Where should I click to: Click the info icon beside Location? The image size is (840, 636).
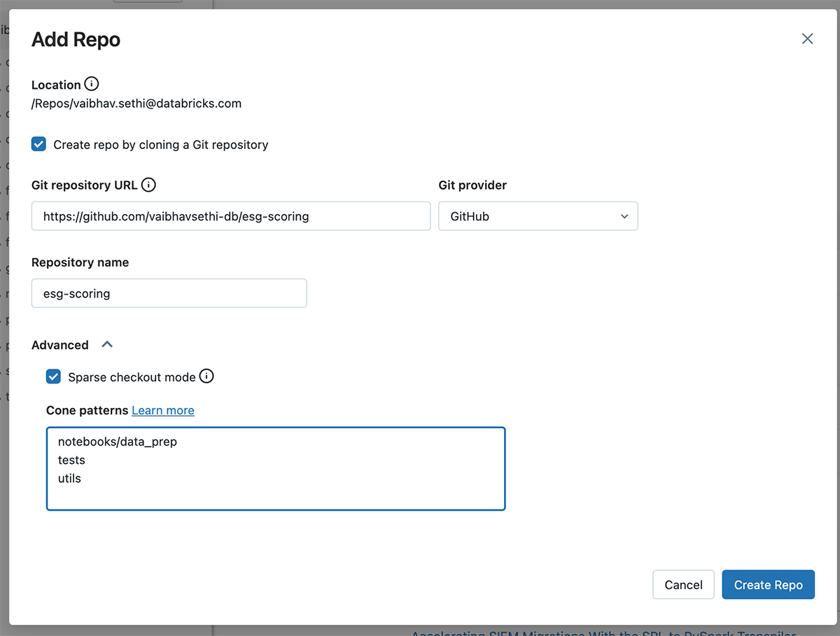(92, 84)
